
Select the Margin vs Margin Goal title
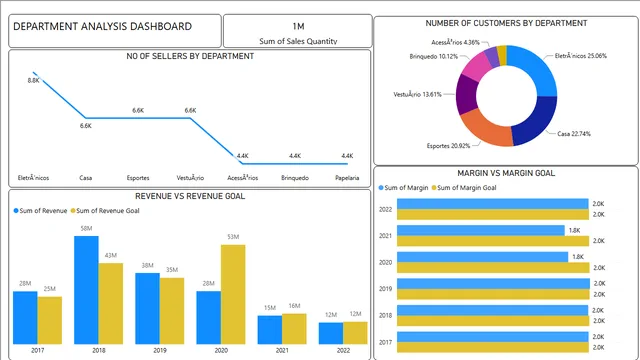click(506, 173)
